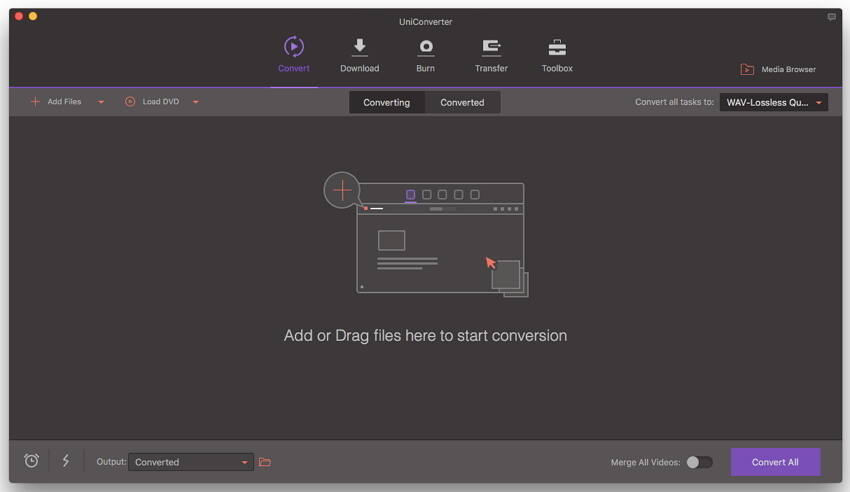Click the Load DVD disc icon
The image size is (850, 492).
(130, 101)
